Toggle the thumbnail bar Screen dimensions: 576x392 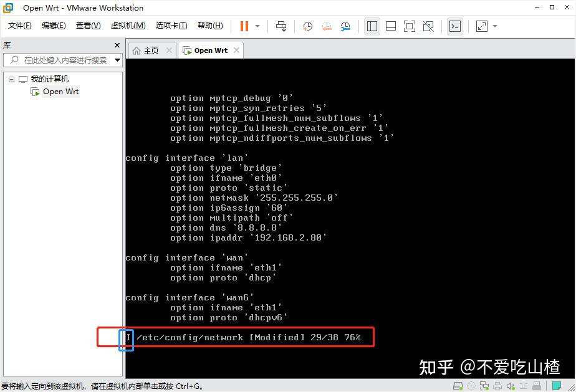coord(391,26)
